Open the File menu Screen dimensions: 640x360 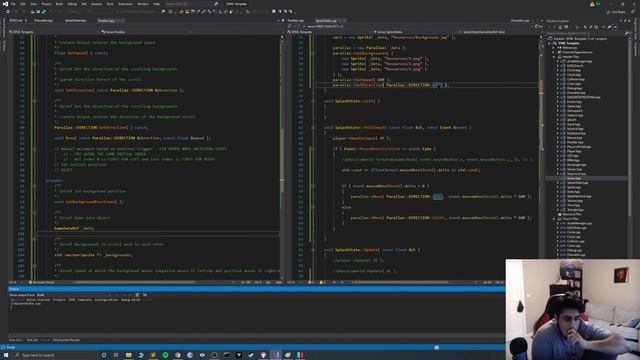pos(13,4)
